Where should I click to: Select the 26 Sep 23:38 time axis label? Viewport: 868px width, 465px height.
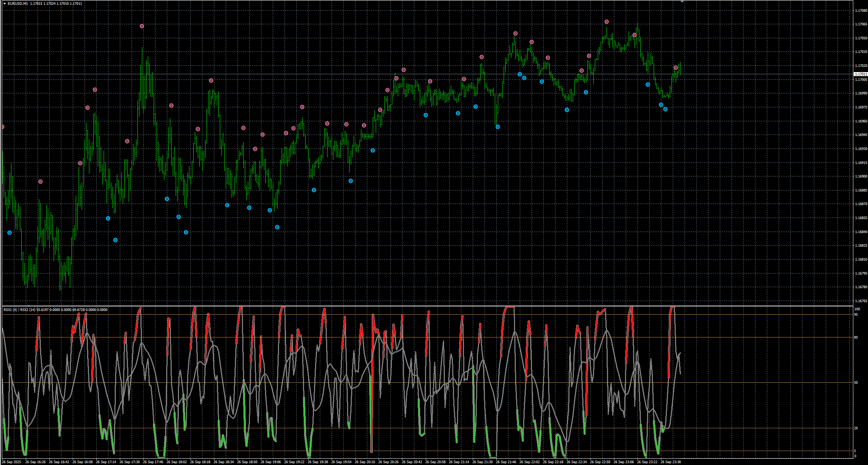tap(671, 462)
